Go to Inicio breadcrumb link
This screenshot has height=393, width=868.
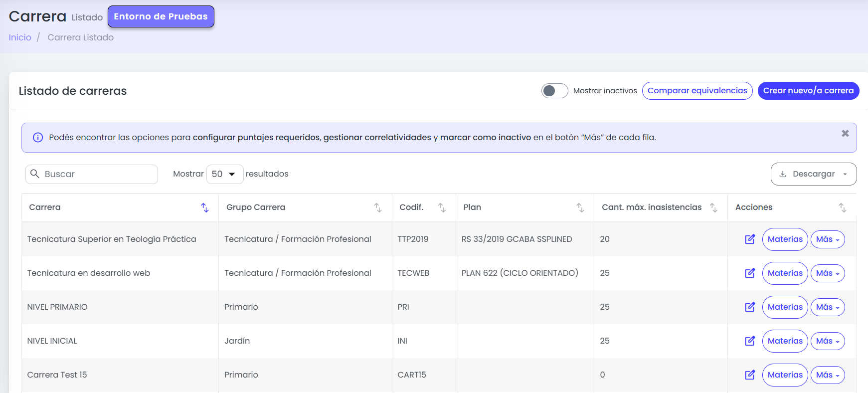click(x=20, y=37)
